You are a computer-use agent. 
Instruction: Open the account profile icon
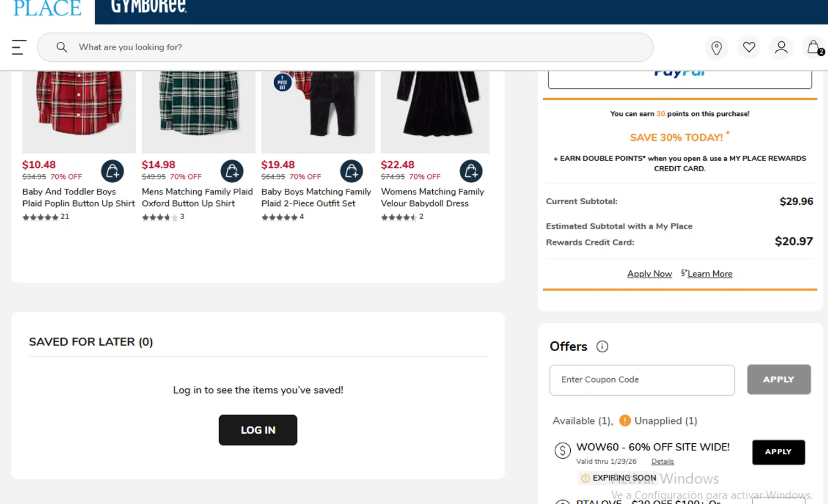tap(781, 47)
